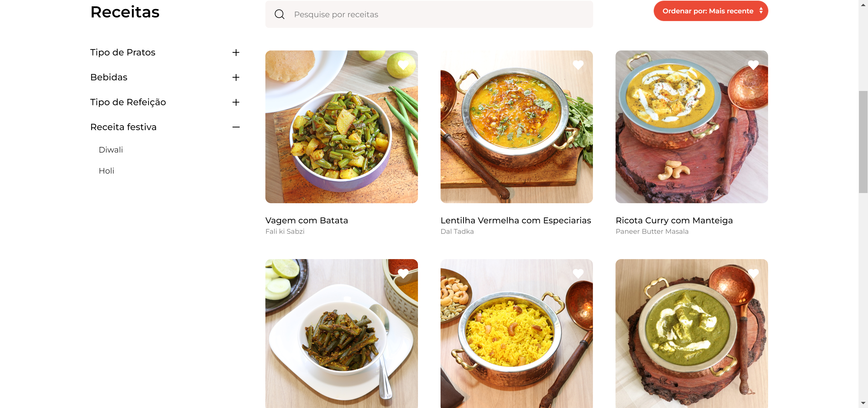Screen dimensions: 868x408
Task: Click heart on the green beans dish photo
Action: pos(403,273)
